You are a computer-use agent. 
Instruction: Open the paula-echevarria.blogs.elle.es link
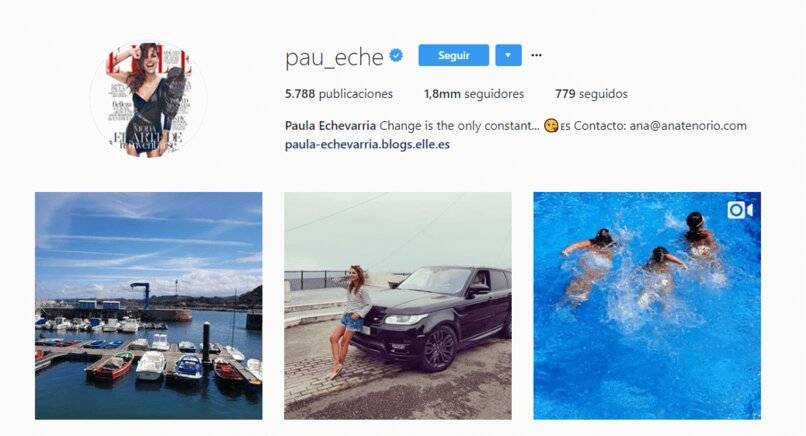367,144
